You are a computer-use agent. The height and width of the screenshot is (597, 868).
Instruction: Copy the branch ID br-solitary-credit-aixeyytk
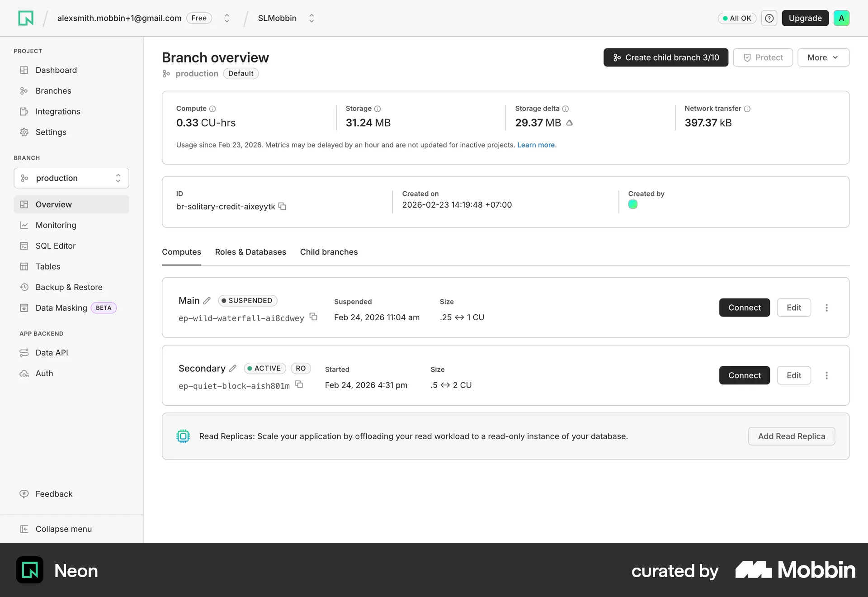point(282,206)
